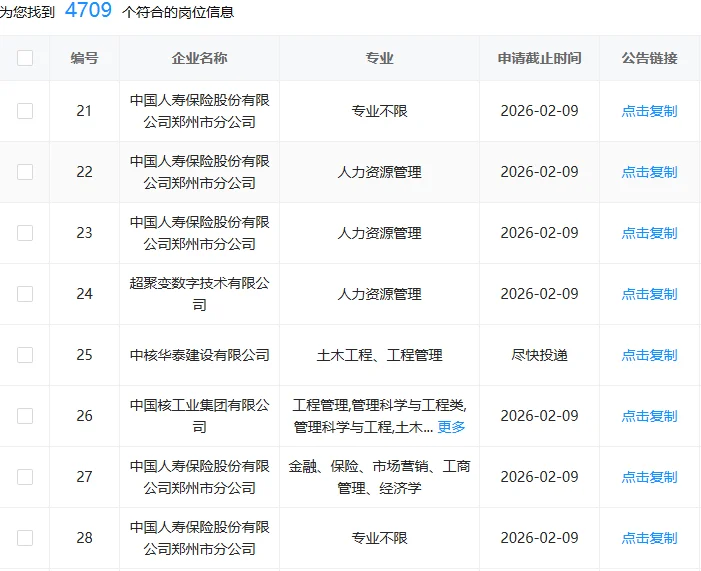
Task: Click 尽快投递 deadline cell
Action: coord(539,355)
